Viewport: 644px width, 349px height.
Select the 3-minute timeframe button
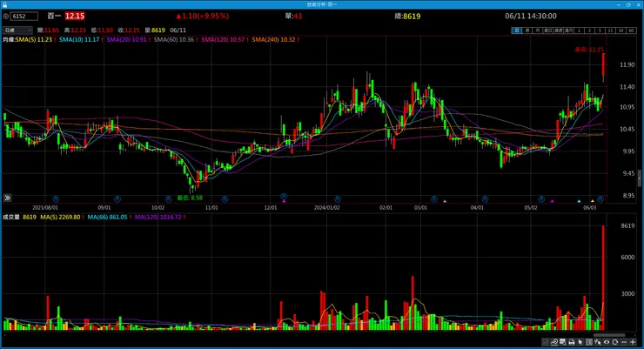pyautogui.click(x=589, y=30)
